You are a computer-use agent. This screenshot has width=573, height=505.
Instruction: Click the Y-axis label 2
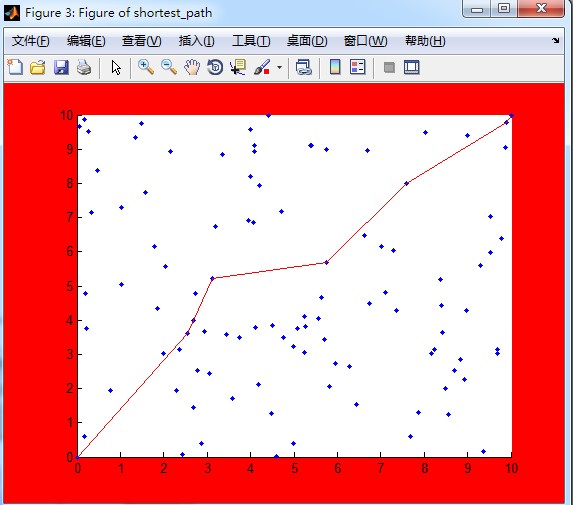click(x=70, y=388)
